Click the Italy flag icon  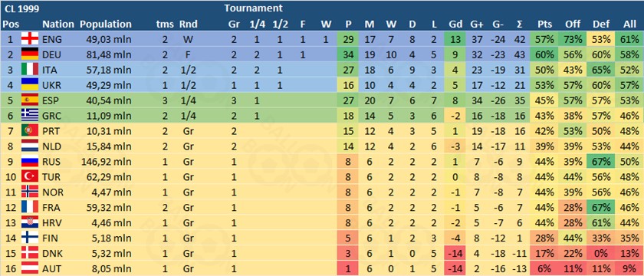point(29,70)
